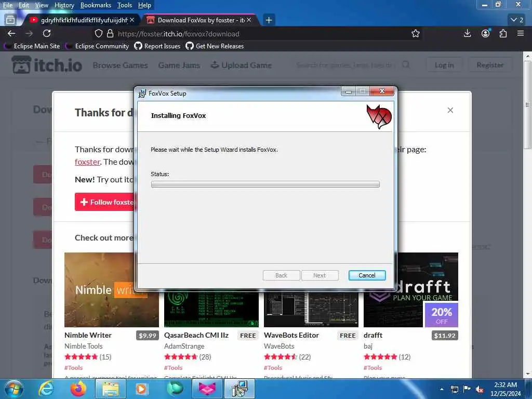Click the foxster creator link
The height and width of the screenshot is (399, 532).
click(87, 162)
